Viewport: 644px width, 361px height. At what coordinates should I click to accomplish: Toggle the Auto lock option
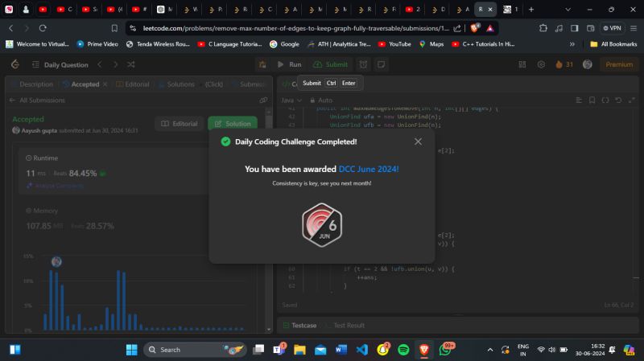(x=321, y=100)
